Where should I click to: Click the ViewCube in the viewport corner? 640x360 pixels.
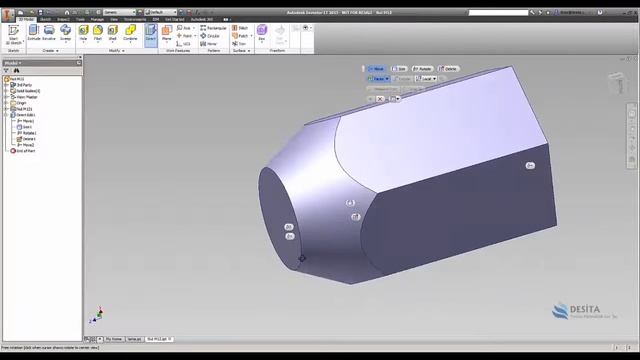pyautogui.click(x=617, y=83)
